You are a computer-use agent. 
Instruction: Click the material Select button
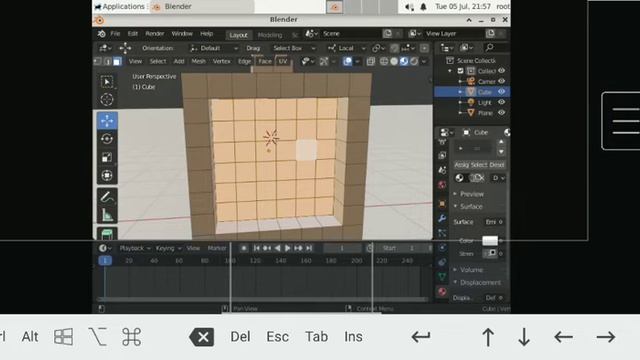[x=479, y=165]
